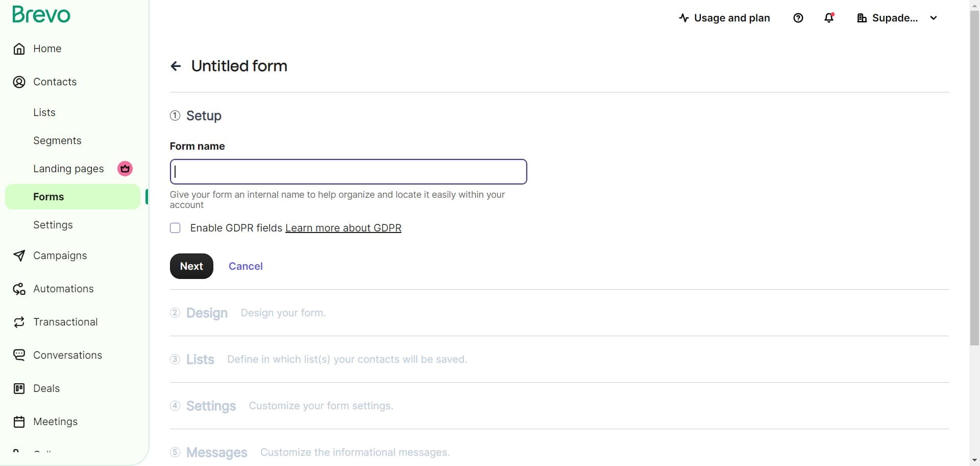
Task: Open Conversations chat bubble icon
Action: [19, 355]
